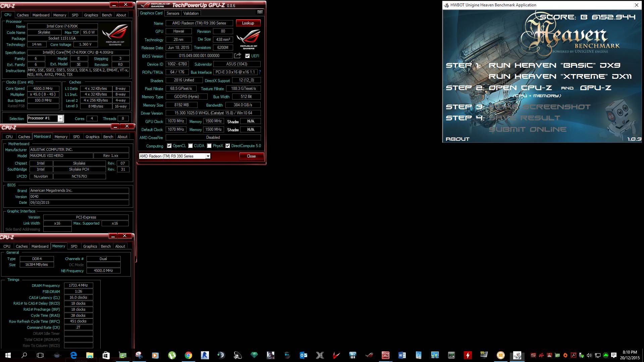Click GPU-Z link in Heaven step 2
The image size is (644, 362).
596,88
